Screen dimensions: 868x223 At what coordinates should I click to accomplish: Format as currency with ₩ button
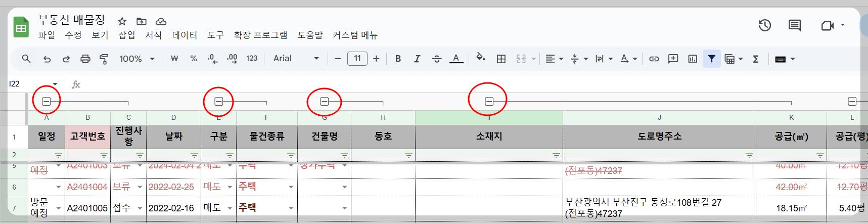coord(174,59)
